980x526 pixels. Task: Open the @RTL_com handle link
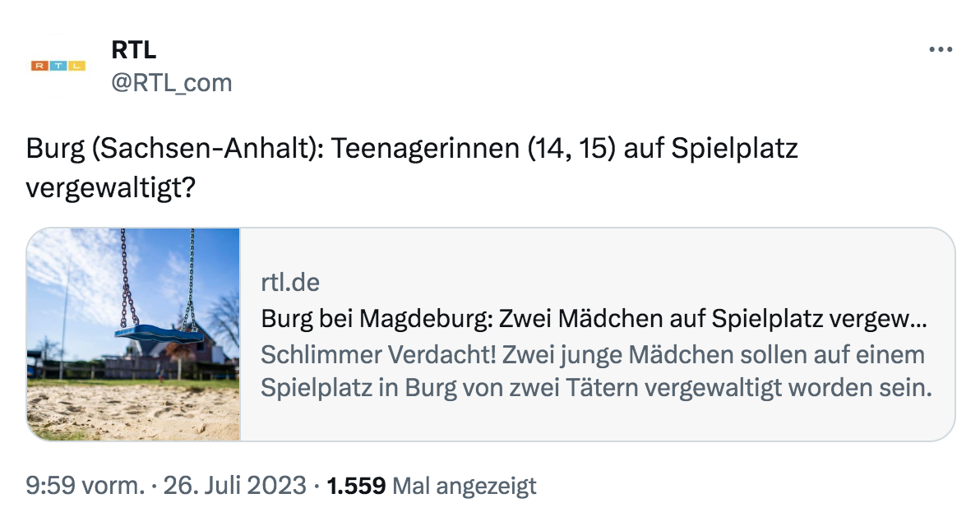172,82
